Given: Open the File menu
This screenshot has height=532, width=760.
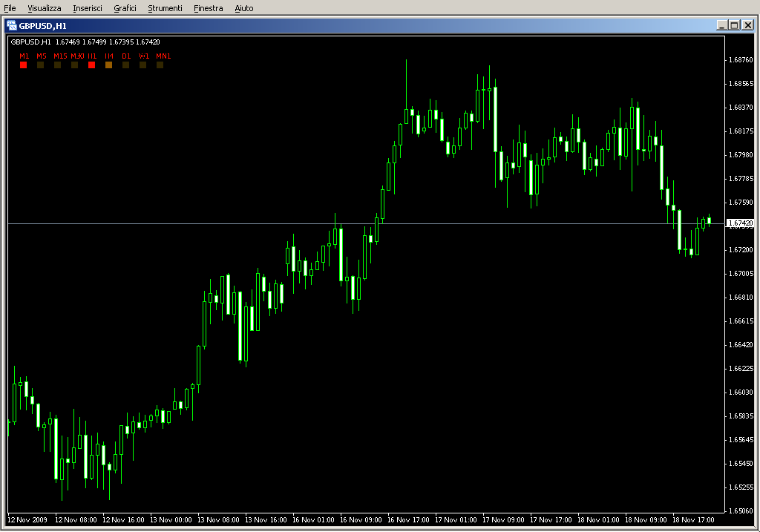Looking at the screenshot, I should point(10,8).
